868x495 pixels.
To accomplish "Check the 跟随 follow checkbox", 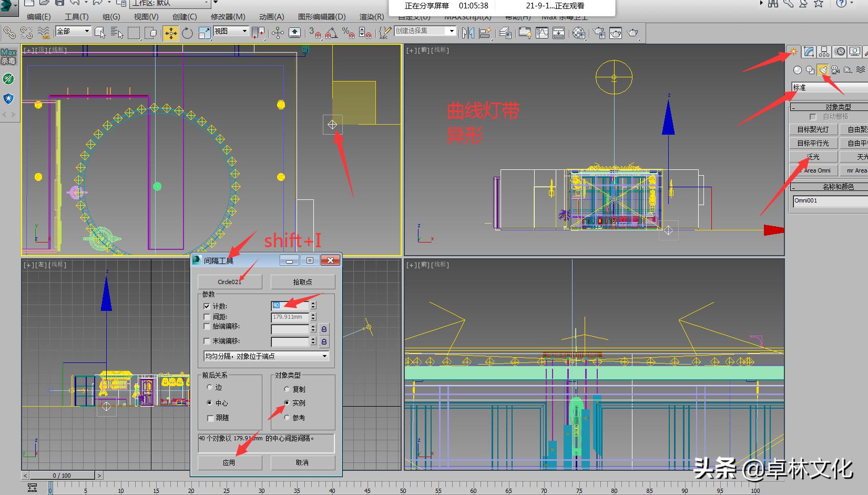I will tap(210, 418).
